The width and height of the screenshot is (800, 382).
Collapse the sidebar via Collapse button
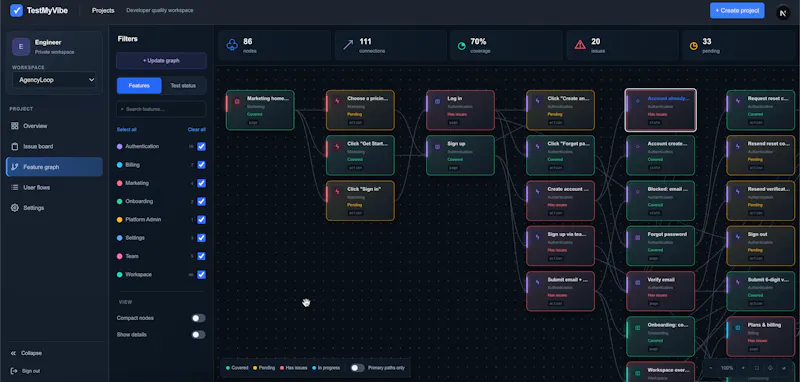tap(26, 353)
